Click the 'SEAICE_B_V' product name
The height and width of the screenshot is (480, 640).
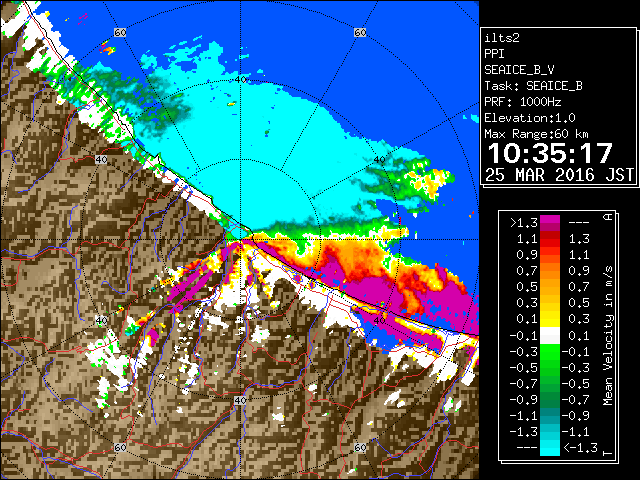tap(519, 70)
